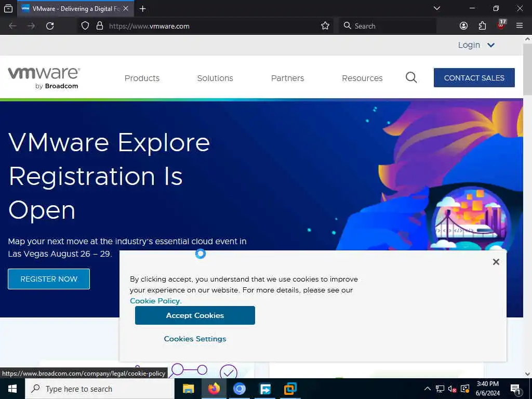Go back using the browser back arrow

(x=12, y=26)
